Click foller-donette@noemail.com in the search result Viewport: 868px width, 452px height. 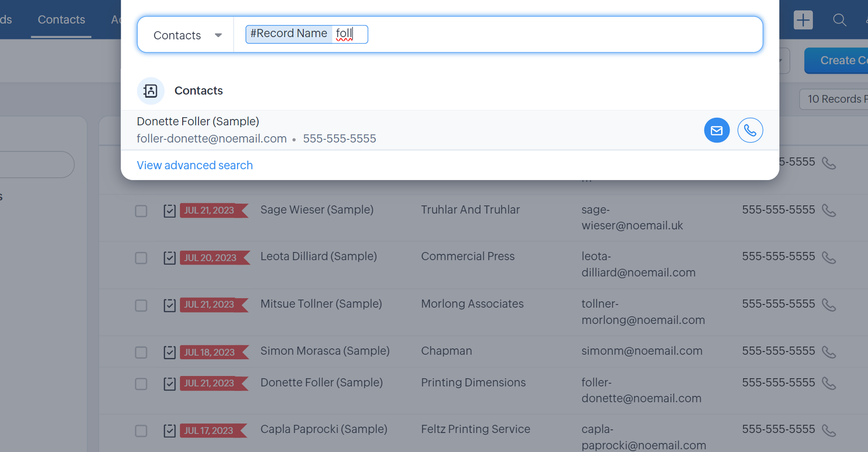click(x=212, y=138)
